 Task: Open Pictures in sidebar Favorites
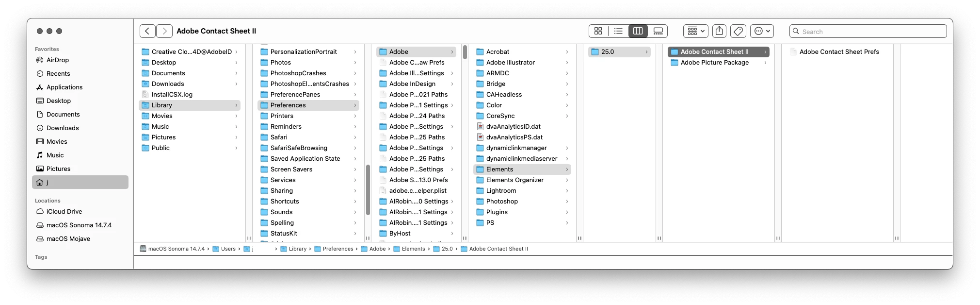(80, 169)
